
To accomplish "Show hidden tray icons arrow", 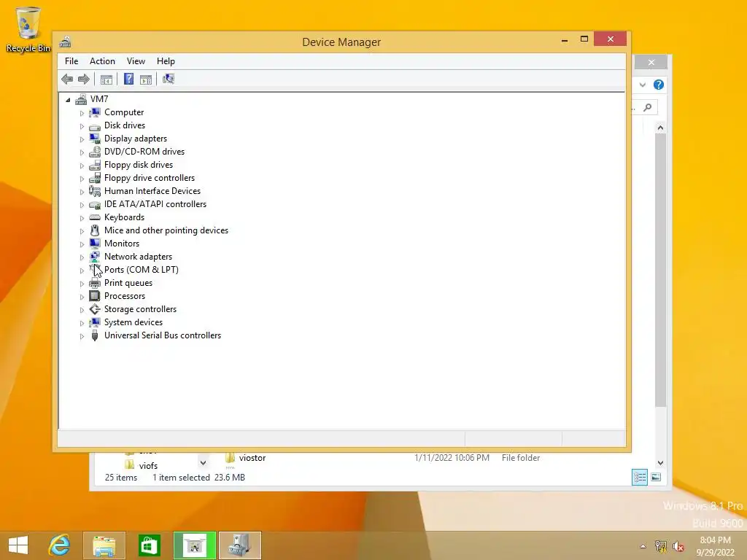I will 643,546.
